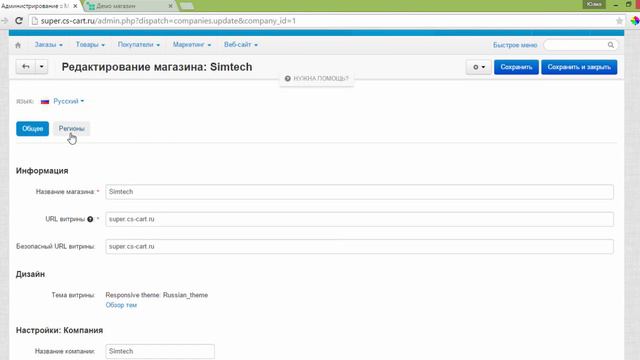The image size is (640, 360).
Task: Bookmark this page with star icon
Action: coord(619,21)
